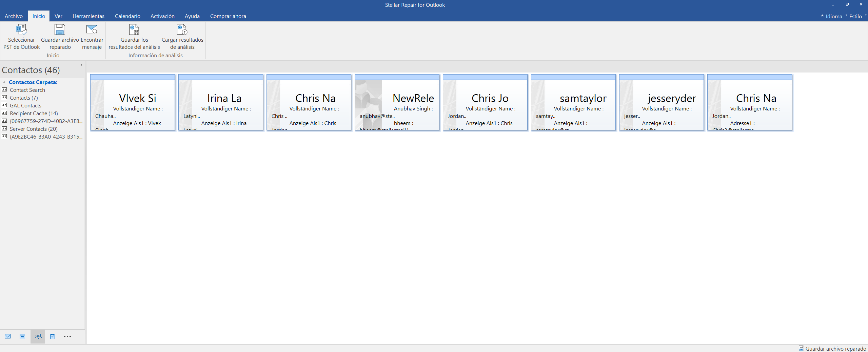This screenshot has height=352, width=868.
Task: Click the {A9E2BC46 folder icon
Action: [4, 136]
